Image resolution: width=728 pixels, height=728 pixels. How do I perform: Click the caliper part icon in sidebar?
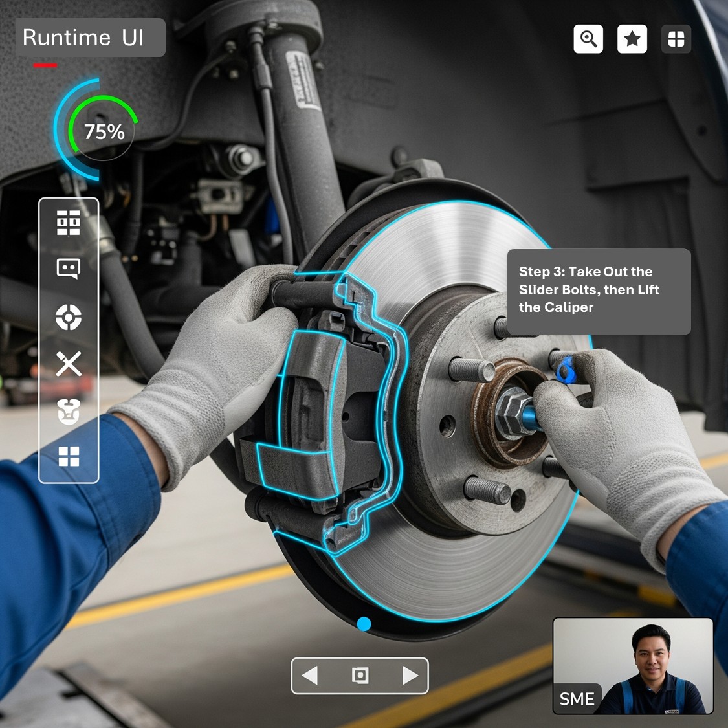69,412
